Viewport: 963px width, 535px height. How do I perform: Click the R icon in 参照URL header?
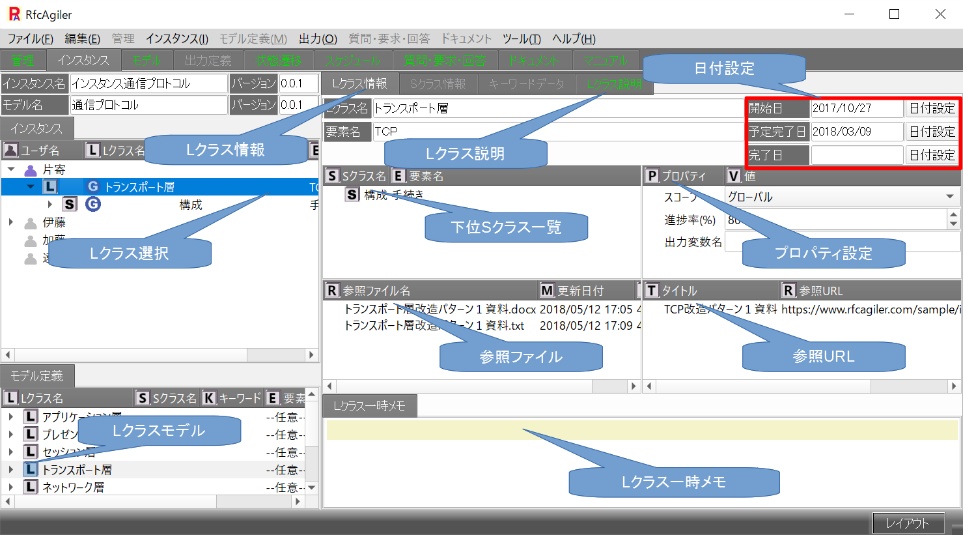pyautogui.click(x=789, y=291)
